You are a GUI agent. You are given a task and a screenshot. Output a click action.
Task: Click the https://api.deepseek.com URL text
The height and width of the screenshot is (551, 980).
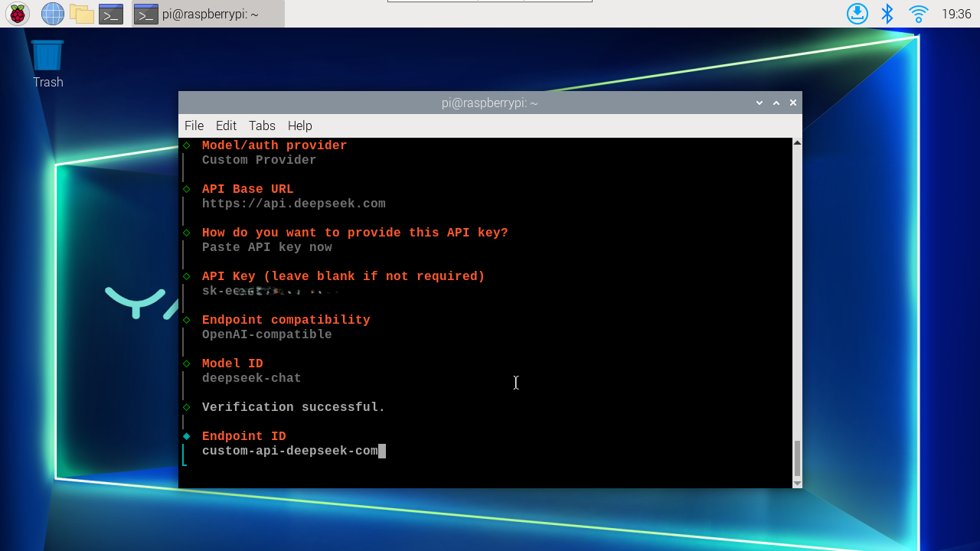coord(294,204)
